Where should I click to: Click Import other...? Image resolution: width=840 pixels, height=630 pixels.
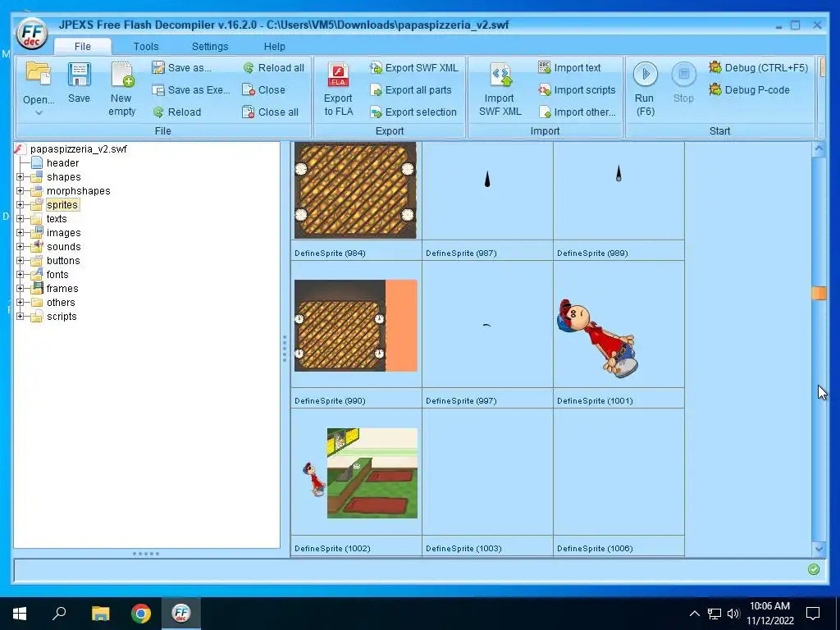pos(577,112)
